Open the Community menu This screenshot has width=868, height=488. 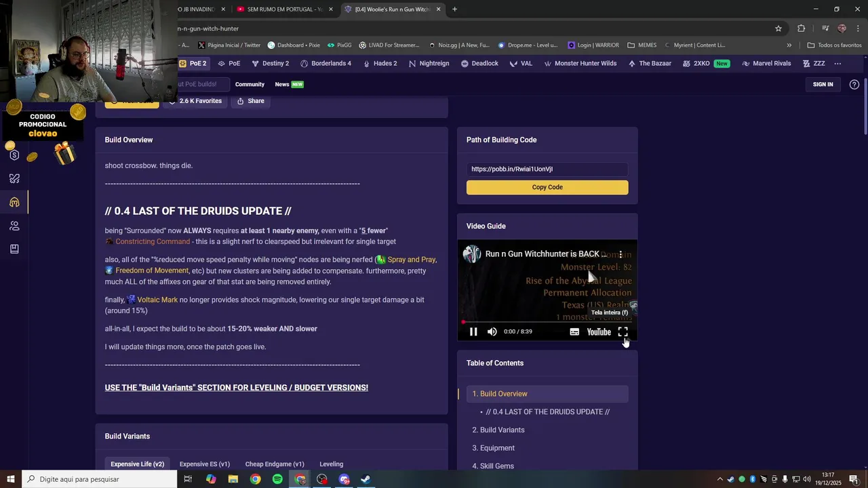[x=250, y=84]
